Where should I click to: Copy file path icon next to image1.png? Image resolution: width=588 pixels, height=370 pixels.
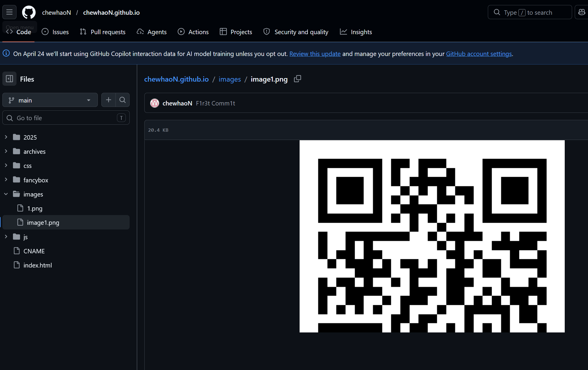point(298,79)
